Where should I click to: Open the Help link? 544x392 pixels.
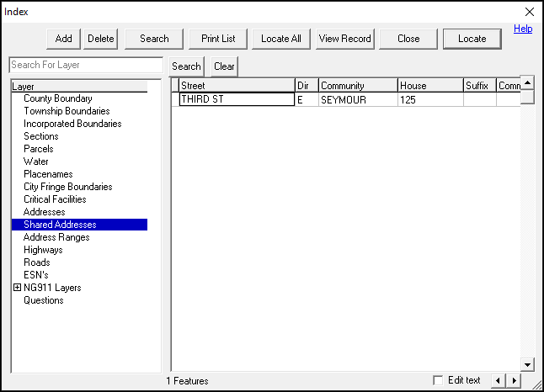[523, 29]
